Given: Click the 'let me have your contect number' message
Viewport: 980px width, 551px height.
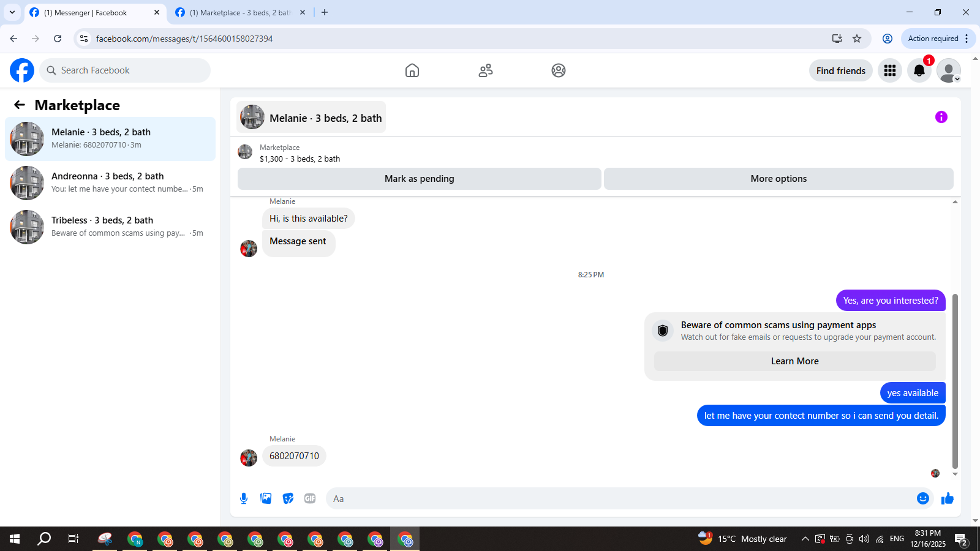Looking at the screenshot, I should (821, 416).
